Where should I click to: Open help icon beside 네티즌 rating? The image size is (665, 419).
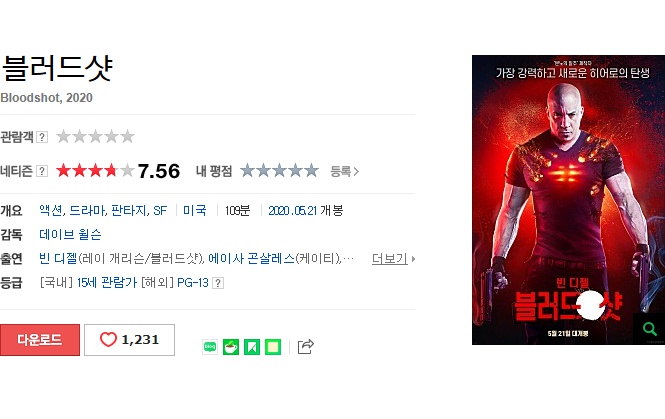coord(42,171)
